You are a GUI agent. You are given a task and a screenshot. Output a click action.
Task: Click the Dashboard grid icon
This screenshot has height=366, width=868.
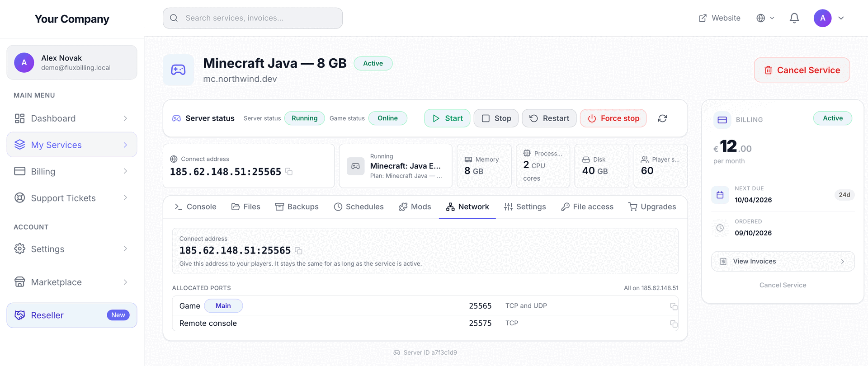pos(19,118)
